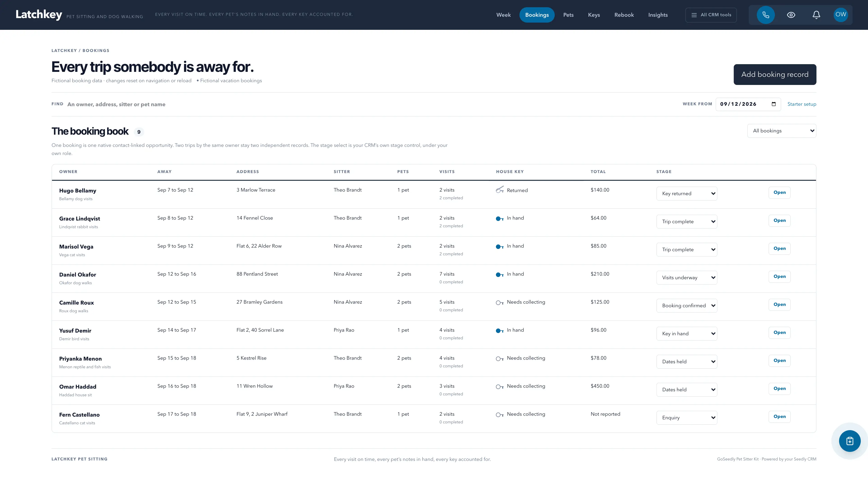Open the calendar picker in Week From field

(774, 104)
